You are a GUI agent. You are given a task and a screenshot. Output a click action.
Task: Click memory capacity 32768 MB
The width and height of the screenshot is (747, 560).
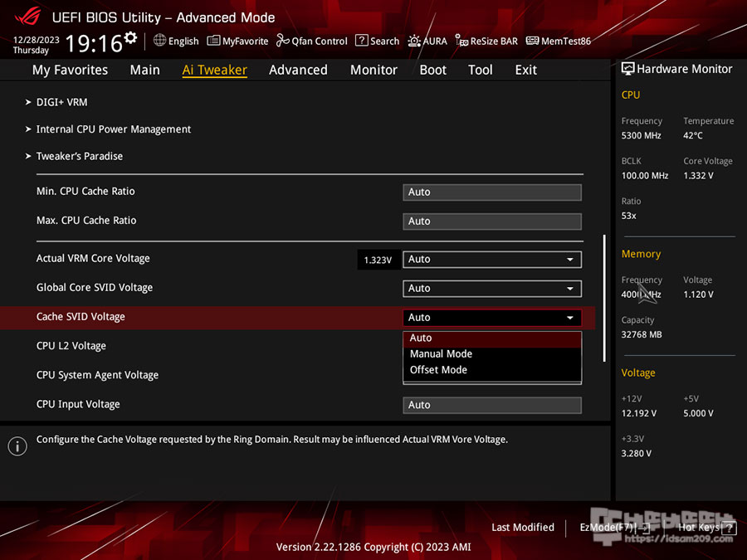tap(642, 335)
